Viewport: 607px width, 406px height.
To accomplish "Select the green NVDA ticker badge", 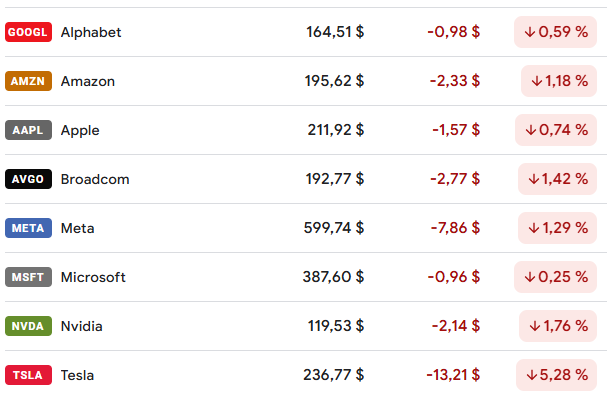I will click(28, 326).
